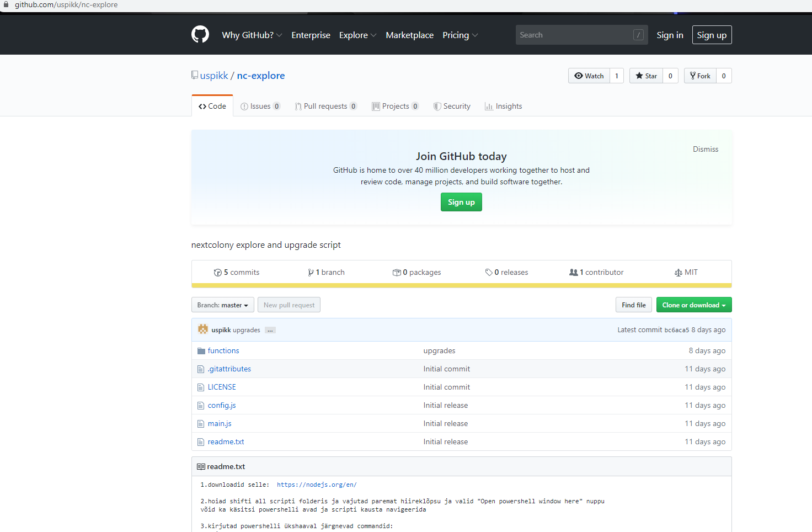
Task: Click the tag icon next to 0 releases
Action: 489,273
